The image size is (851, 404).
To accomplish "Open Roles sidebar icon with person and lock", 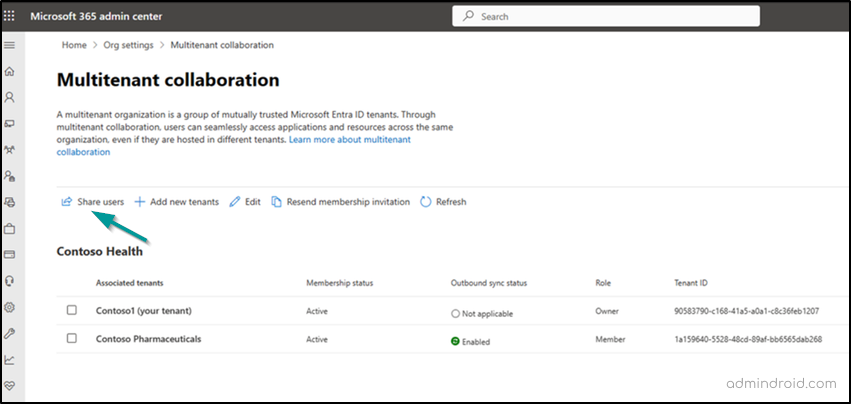I will coord(9,176).
